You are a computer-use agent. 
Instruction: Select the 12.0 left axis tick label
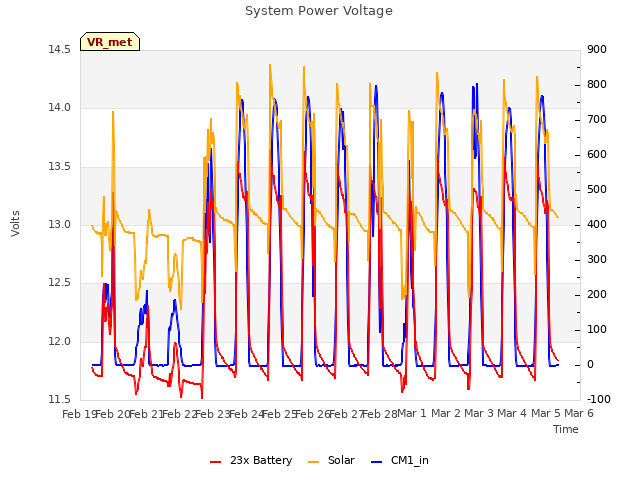click(x=60, y=341)
